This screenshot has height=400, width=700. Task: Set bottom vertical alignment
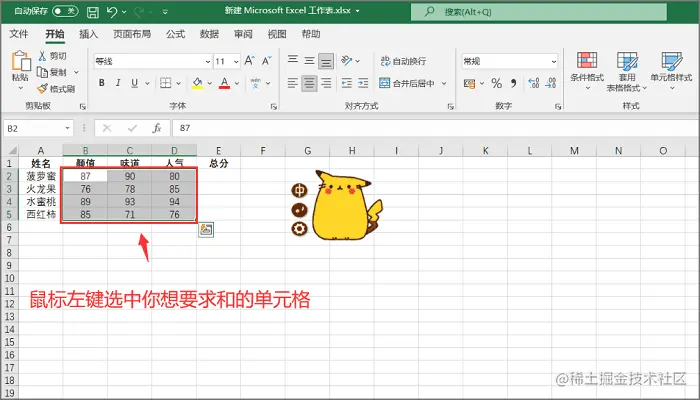pyautogui.click(x=326, y=61)
